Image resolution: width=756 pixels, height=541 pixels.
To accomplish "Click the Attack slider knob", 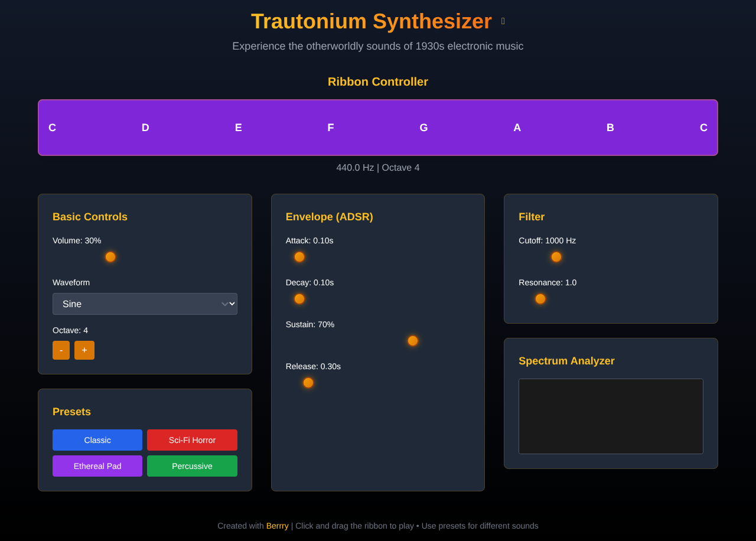I will pos(299,257).
